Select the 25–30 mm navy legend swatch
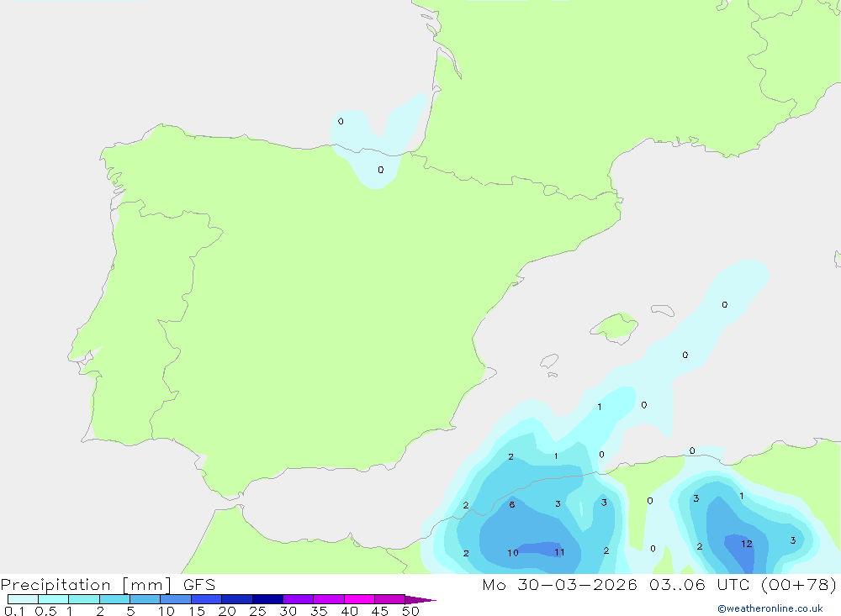 pos(267,599)
